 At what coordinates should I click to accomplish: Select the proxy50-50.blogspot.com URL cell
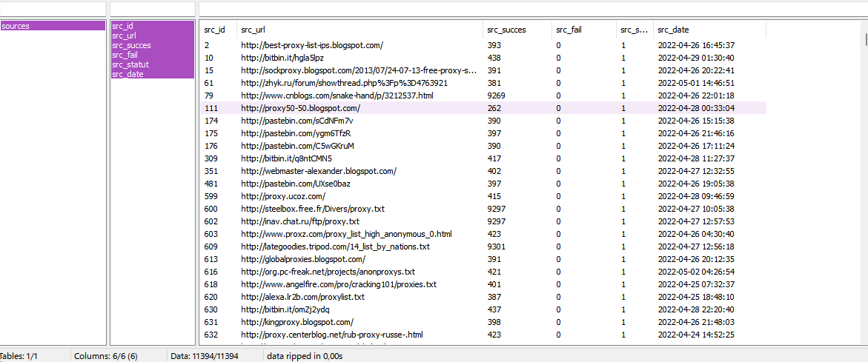coord(301,108)
